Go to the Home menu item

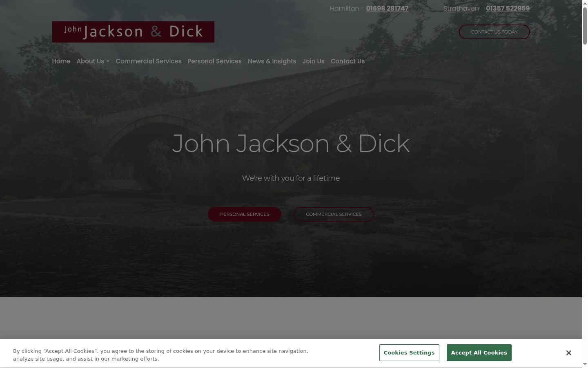pyautogui.click(x=61, y=61)
